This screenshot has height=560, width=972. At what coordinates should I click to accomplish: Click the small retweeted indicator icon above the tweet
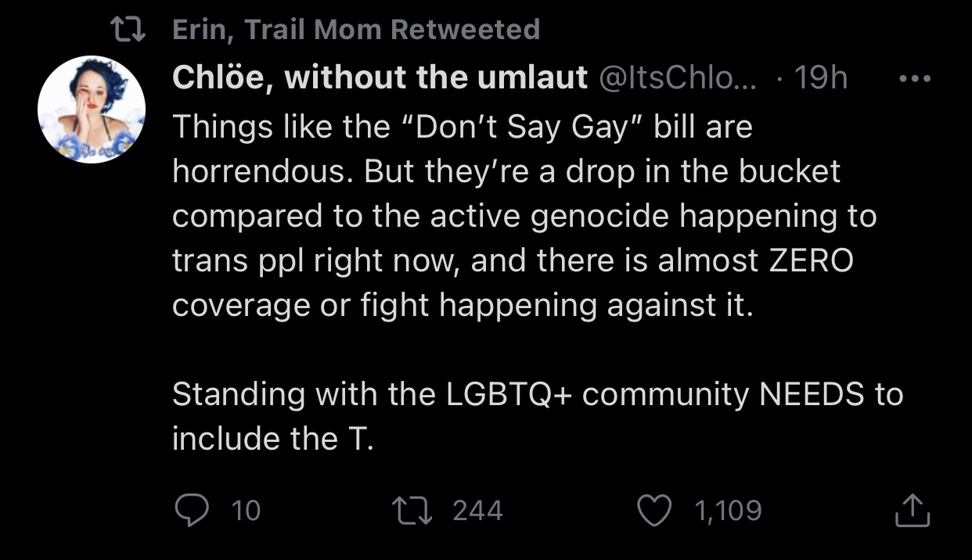tap(127, 31)
